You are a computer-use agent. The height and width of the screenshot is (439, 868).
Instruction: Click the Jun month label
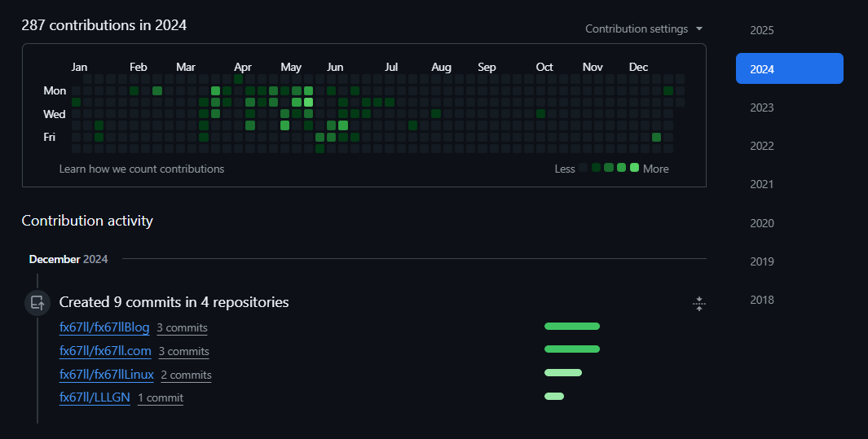click(x=335, y=67)
